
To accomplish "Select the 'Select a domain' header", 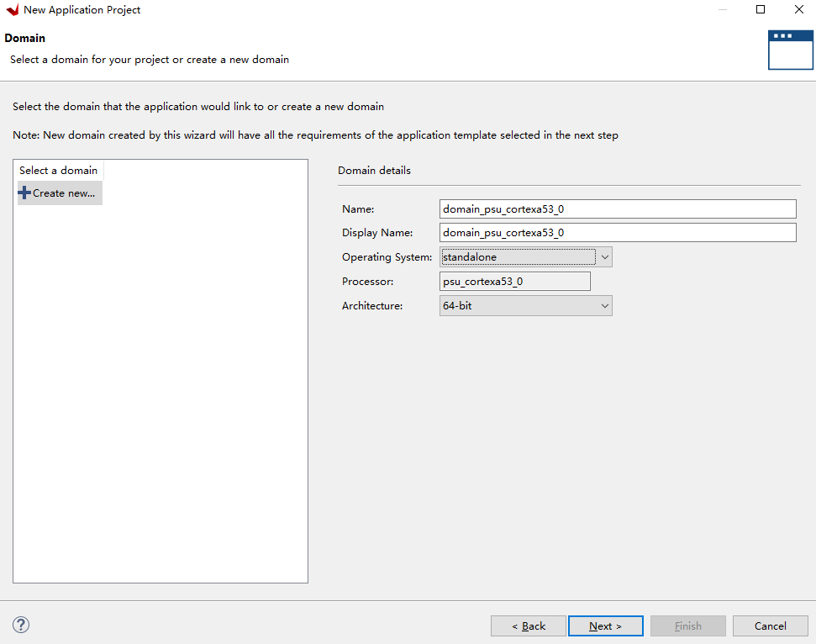I will tap(58, 170).
